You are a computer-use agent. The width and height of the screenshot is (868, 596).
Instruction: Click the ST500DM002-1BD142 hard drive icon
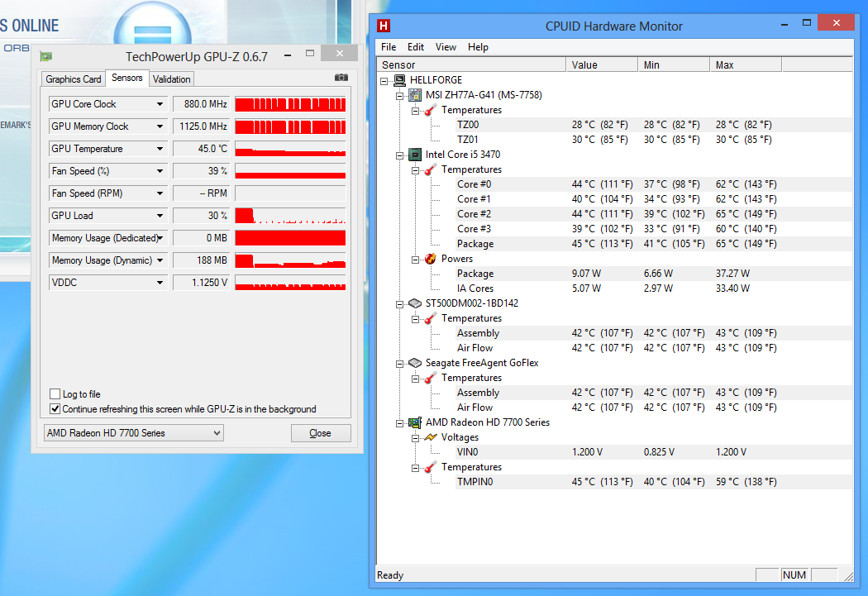click(415, 303)
